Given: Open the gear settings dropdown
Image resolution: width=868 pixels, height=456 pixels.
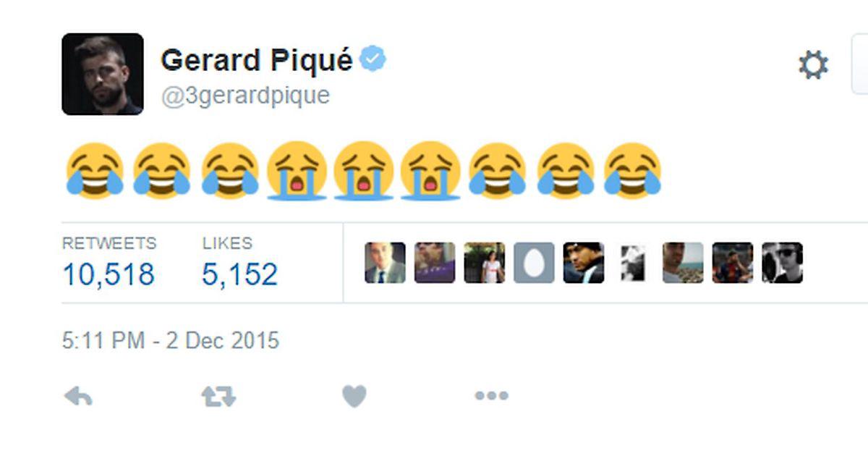Looking at the screenshot, I should pos(813,66).
